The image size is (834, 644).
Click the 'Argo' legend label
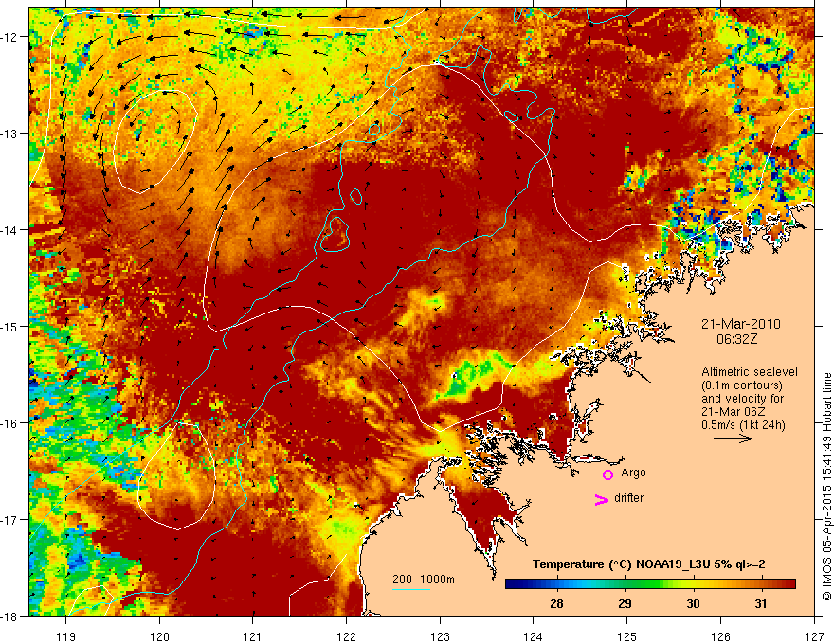coord(633,473)
